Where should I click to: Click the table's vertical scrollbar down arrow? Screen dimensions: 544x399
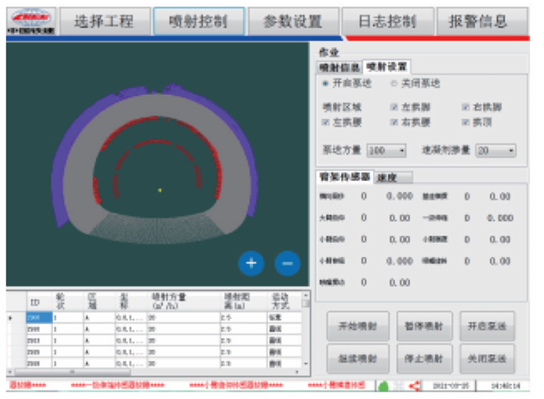[306, 364]
